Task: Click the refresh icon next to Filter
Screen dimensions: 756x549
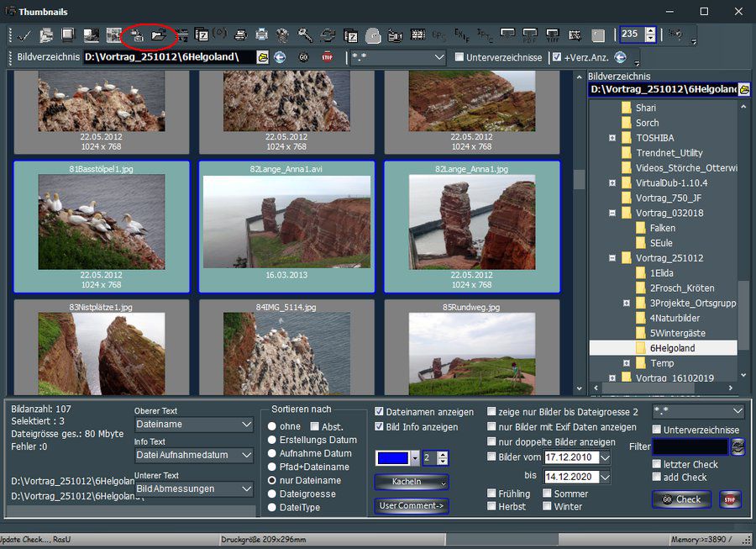Action: [738, 446]
